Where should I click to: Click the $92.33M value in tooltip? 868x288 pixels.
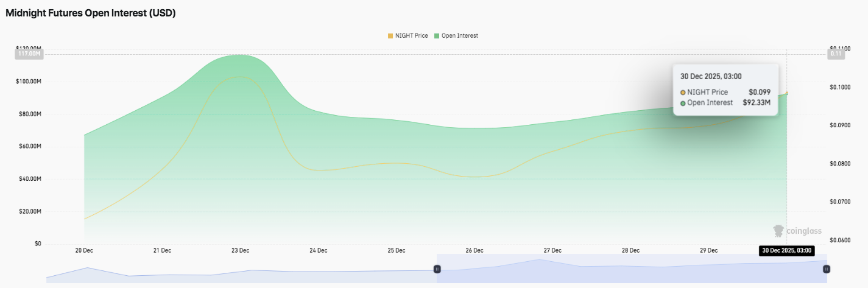pos(758,103)
